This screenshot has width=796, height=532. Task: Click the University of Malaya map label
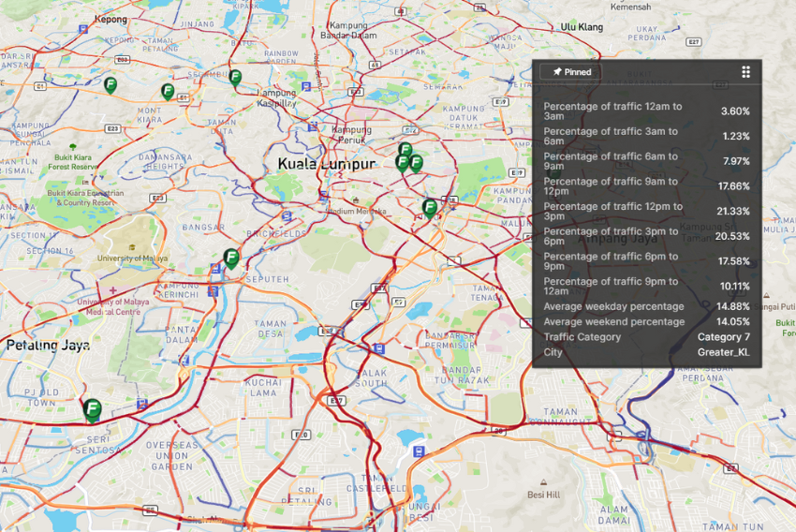point(130,258)
